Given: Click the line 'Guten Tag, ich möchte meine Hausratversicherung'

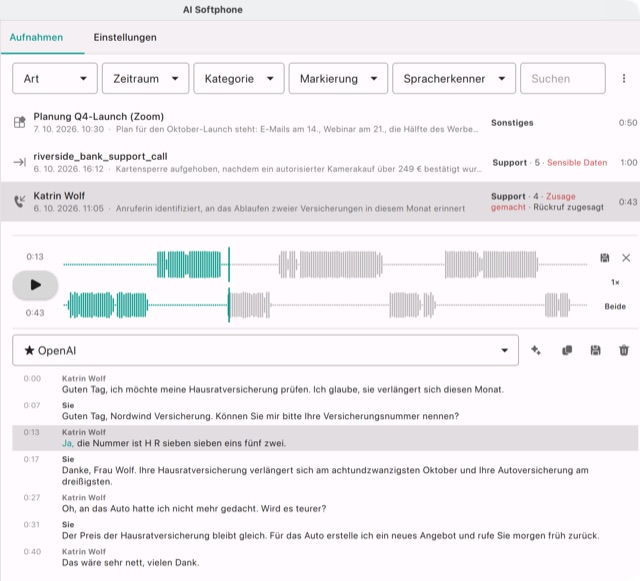Looking at the screenshot, I should click(283, 390).
